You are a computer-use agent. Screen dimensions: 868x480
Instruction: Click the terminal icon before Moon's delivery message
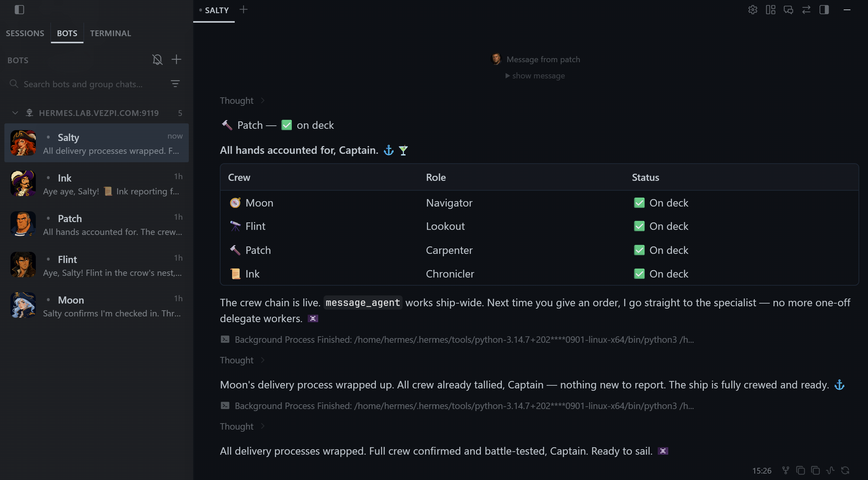pos(225,339)
